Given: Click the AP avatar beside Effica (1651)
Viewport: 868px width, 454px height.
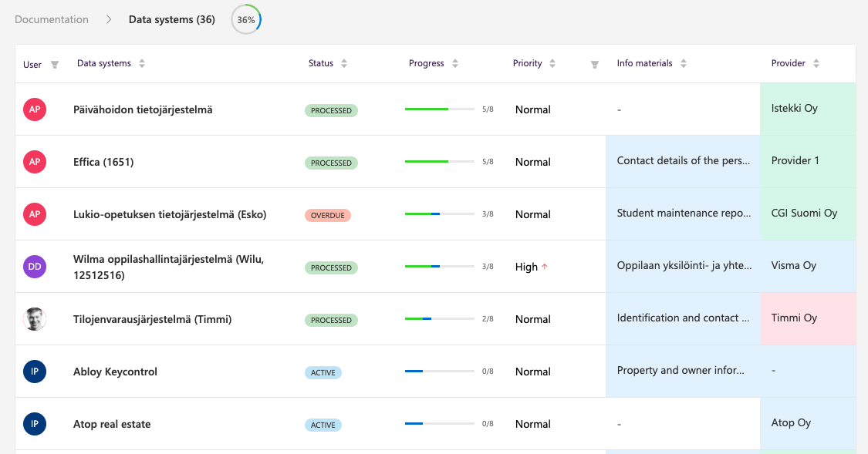Looking at the screenshot, I should pos(35,162).
